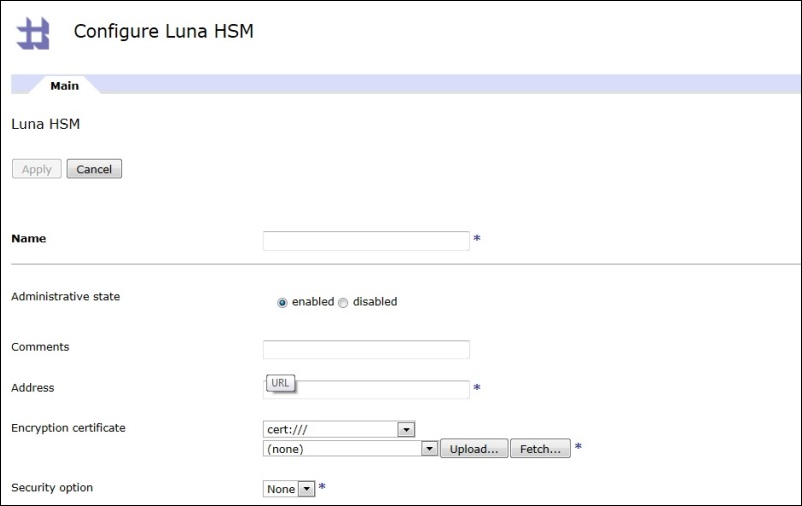Click the Security option label
Viewport: 802px width, 506px height.
pyautogui.click(x=52, y=488)
